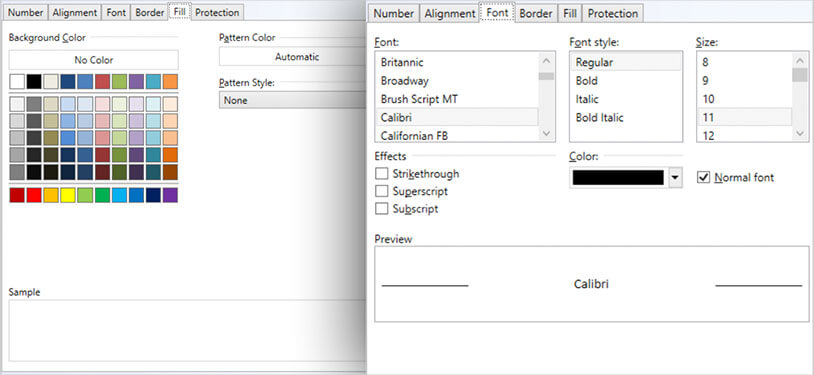The height and width of the screenshot is (375, 814).
Task: Click the No Color button
Action: click(x=93, y=60)
